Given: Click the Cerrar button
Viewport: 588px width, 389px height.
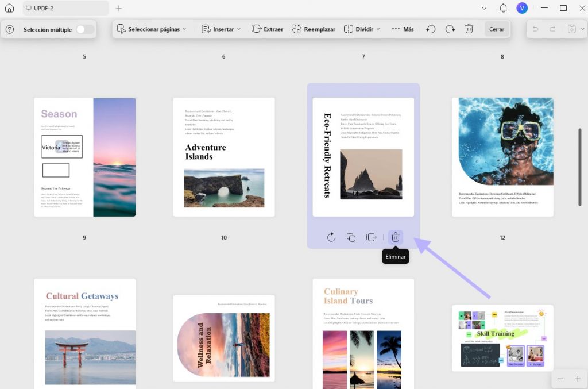Looking at the screenshot, I should (497, 29).
